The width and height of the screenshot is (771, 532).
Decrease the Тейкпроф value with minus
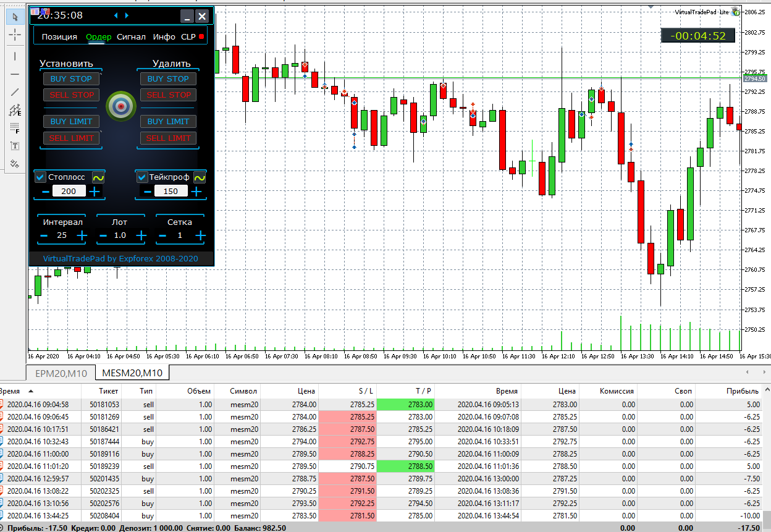pos(147,192)
